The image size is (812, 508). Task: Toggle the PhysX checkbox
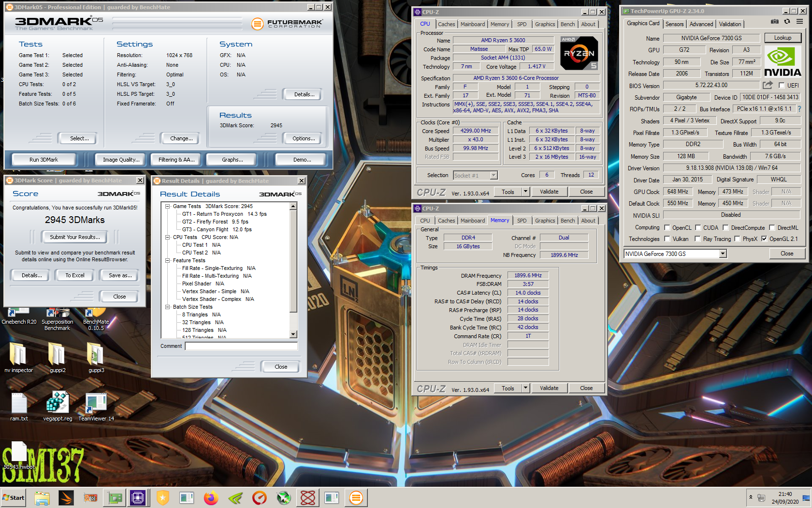[737, 239]
